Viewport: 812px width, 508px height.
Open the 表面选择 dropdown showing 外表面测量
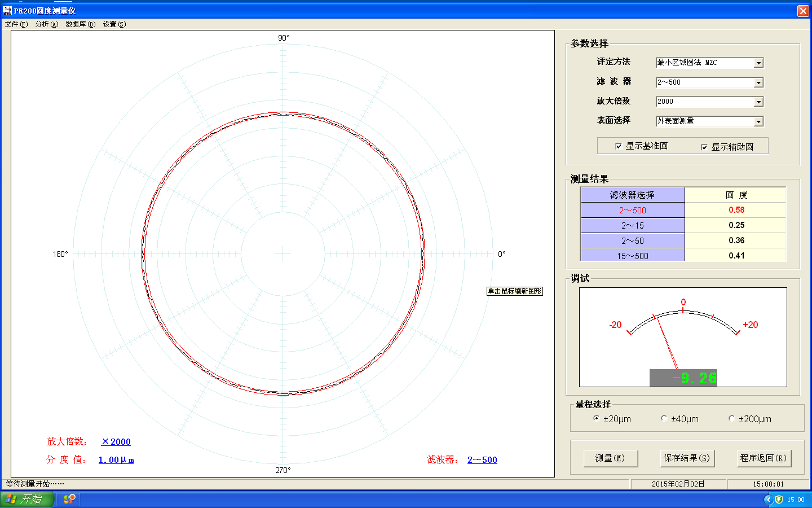(758, 121)
